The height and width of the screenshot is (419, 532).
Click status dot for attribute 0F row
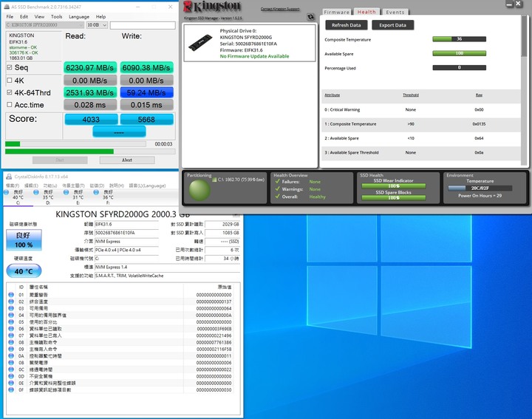(11, 389)
